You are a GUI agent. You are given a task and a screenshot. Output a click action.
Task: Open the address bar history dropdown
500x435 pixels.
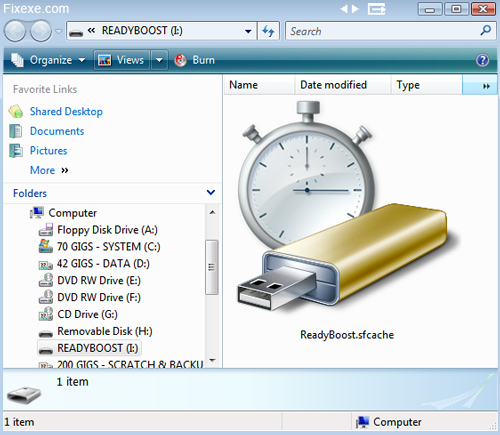click(x=248, y=31)
